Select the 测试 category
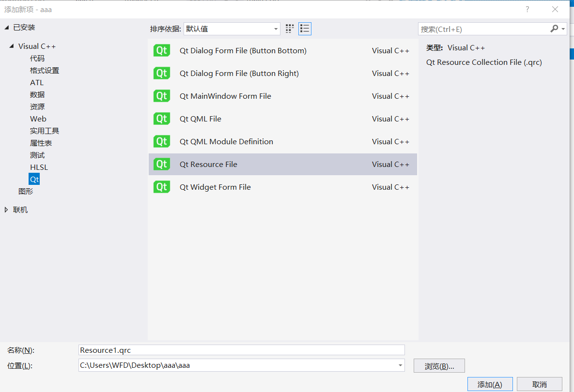 coord(37,155)
